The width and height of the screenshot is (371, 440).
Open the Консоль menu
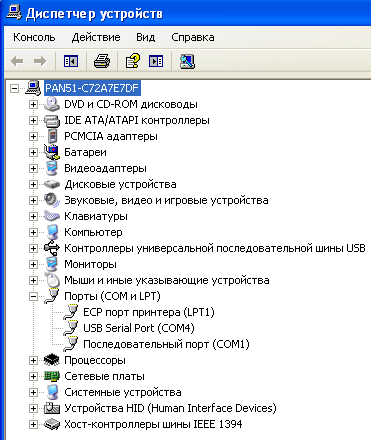coord(34,37)
